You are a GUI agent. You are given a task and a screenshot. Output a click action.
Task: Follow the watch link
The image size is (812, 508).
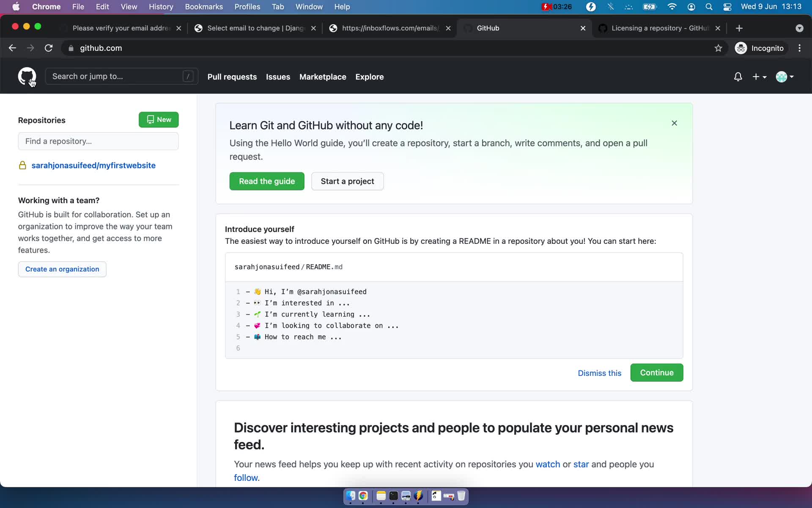(548, 464)
